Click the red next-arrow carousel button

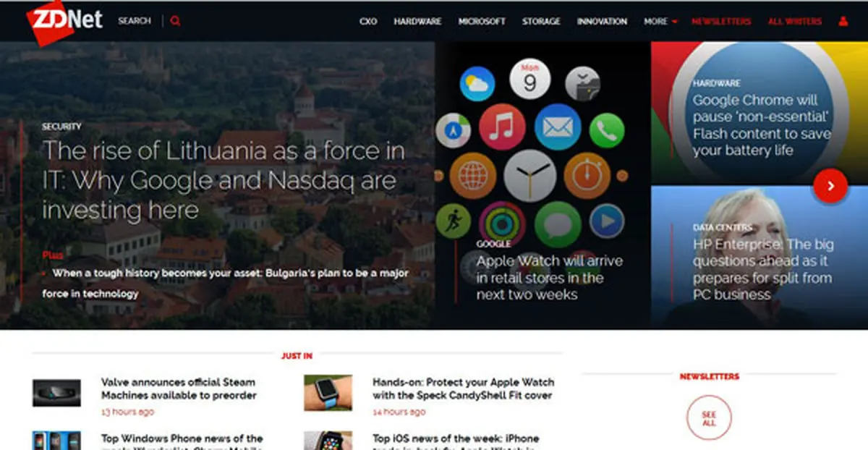(830, 186)
